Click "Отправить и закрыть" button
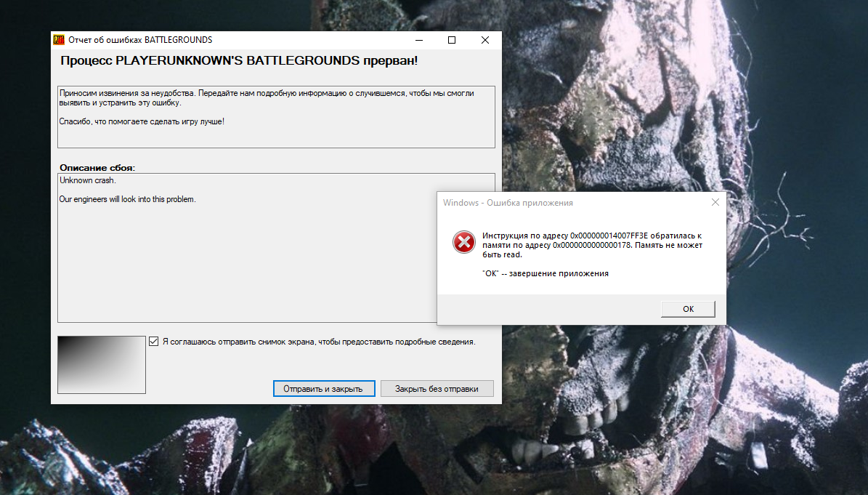 324,389
